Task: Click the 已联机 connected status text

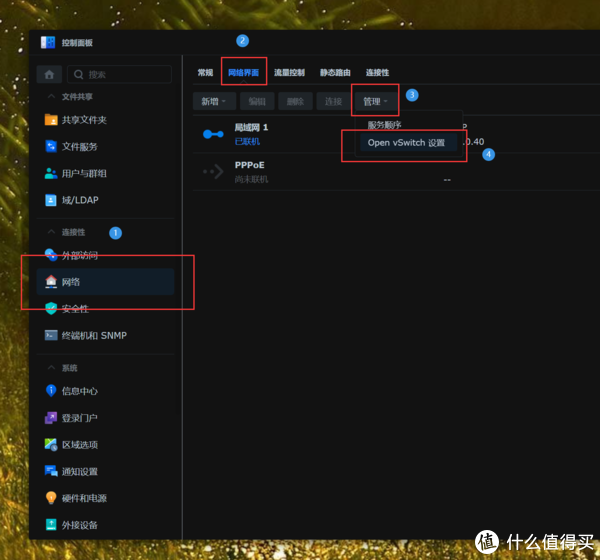Action: coord(247,142)
